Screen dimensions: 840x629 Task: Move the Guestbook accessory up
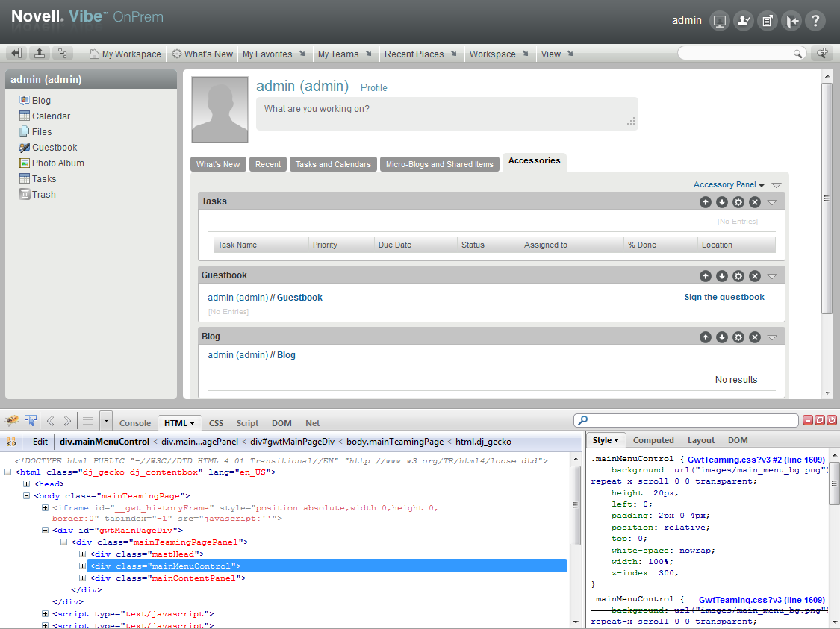(x=706, y=276)
